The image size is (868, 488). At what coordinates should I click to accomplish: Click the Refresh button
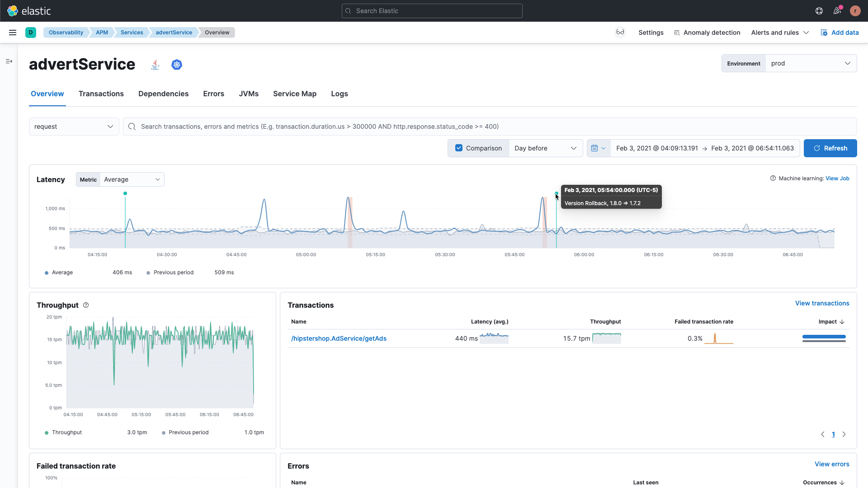pyautogui.click(x=830, y=148)
